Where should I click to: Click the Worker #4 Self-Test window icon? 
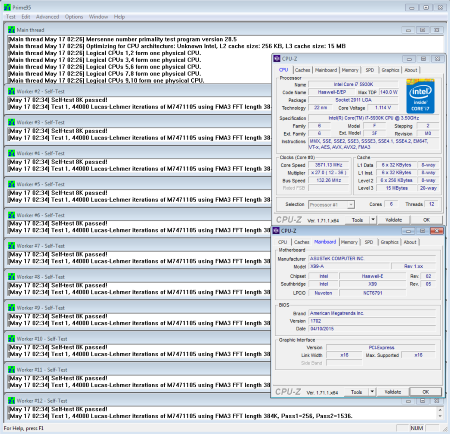(x=12, y=153)
